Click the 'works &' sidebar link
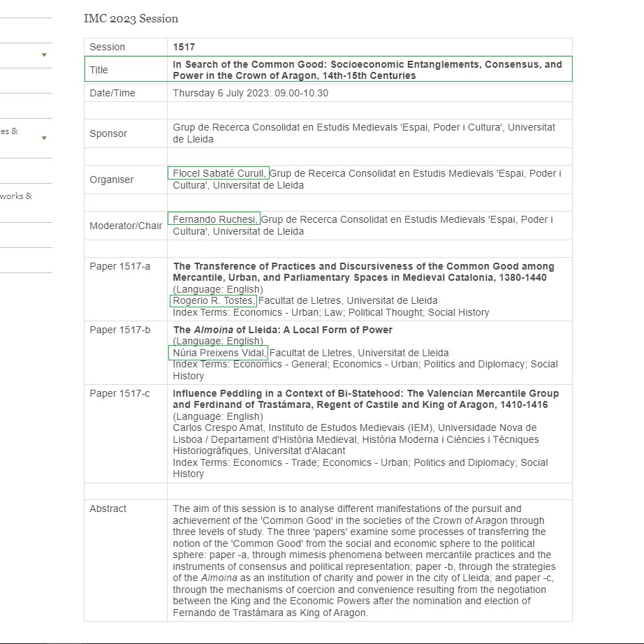The width and height of the screenshot is (644, 644). click(x=16, y=196)
